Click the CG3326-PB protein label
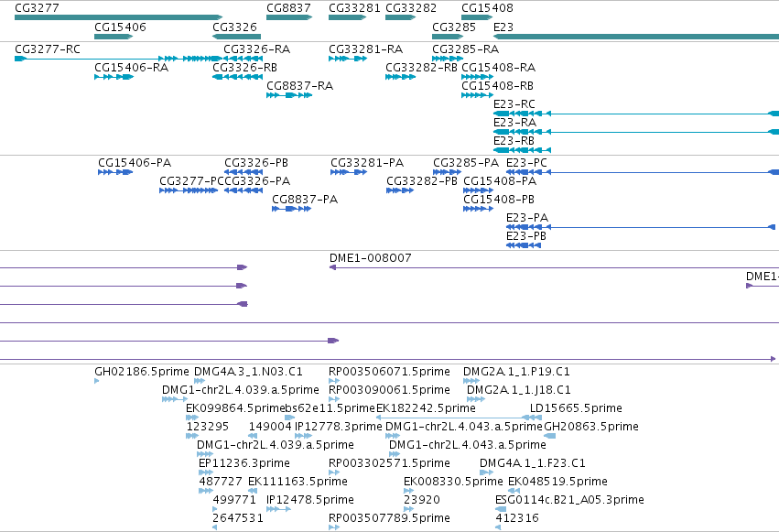779x532 pixels. click(256, 163)
